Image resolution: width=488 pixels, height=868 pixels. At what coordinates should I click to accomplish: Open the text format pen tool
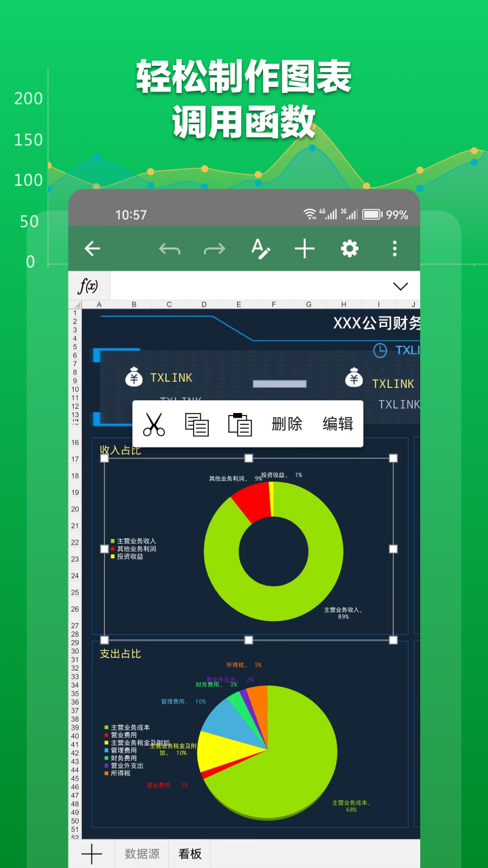point(260,249)
